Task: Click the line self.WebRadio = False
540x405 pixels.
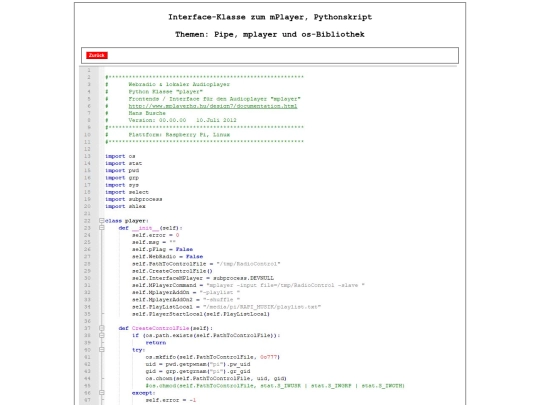Action: pos(167,257)
